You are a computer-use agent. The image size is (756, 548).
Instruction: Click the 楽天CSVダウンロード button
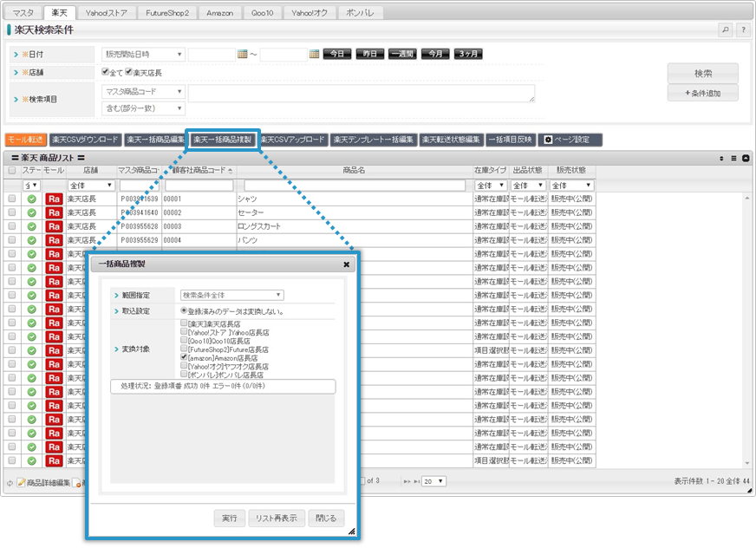click(x=85, y=140)
